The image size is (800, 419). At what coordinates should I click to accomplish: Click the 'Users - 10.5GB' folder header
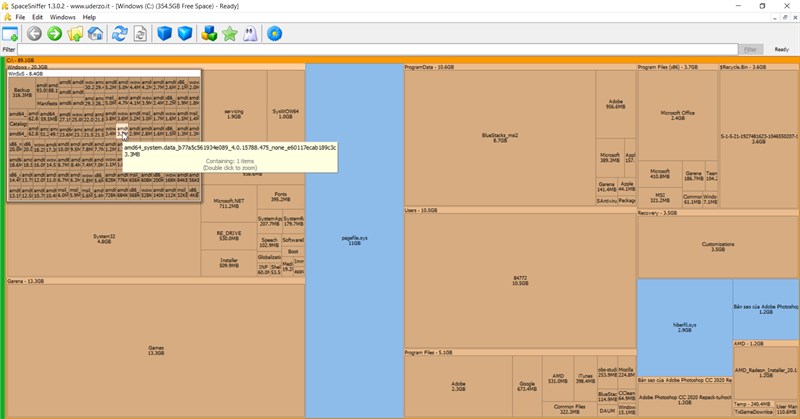(x=520, y=210)
